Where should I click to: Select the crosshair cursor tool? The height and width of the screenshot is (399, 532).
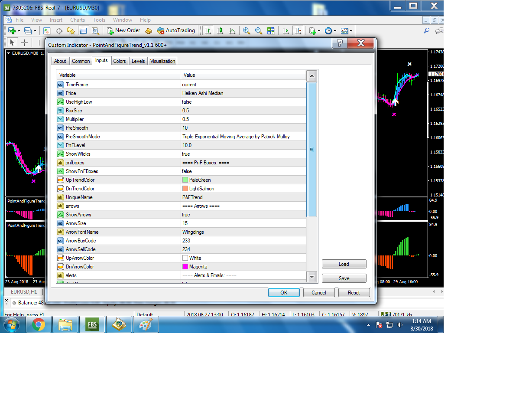point(25,43)
